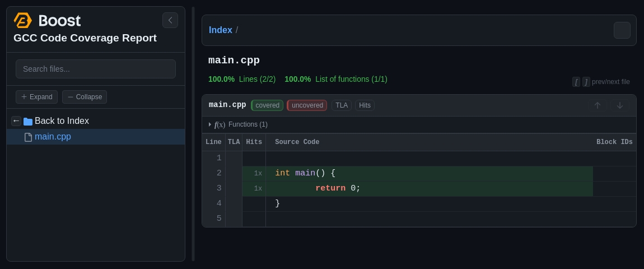Click the closing brace on line 4

278,203
